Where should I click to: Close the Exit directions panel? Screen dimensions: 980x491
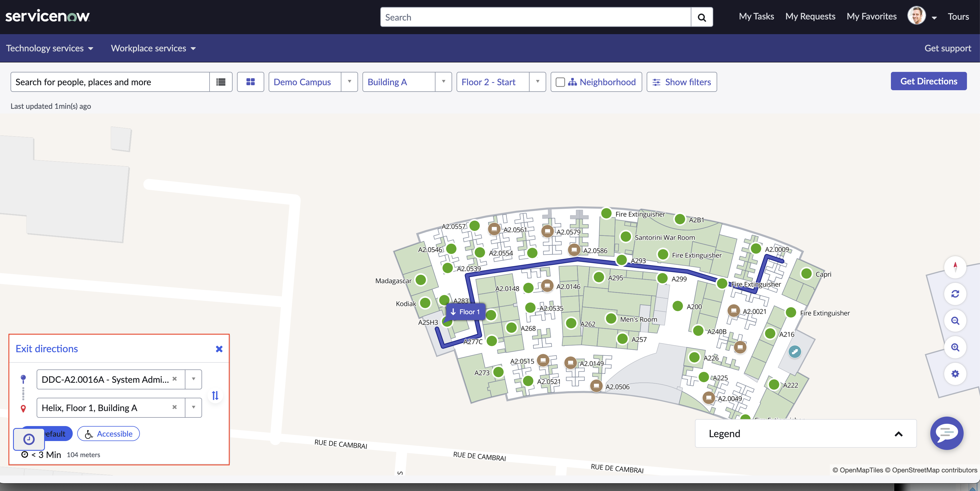coord(219,349)
